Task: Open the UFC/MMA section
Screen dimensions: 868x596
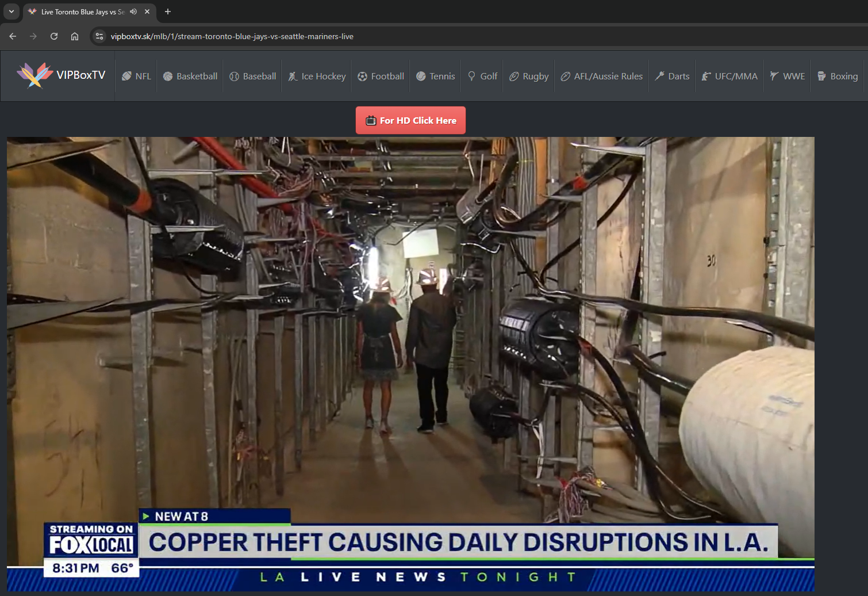Action: [x=729, y=76]
